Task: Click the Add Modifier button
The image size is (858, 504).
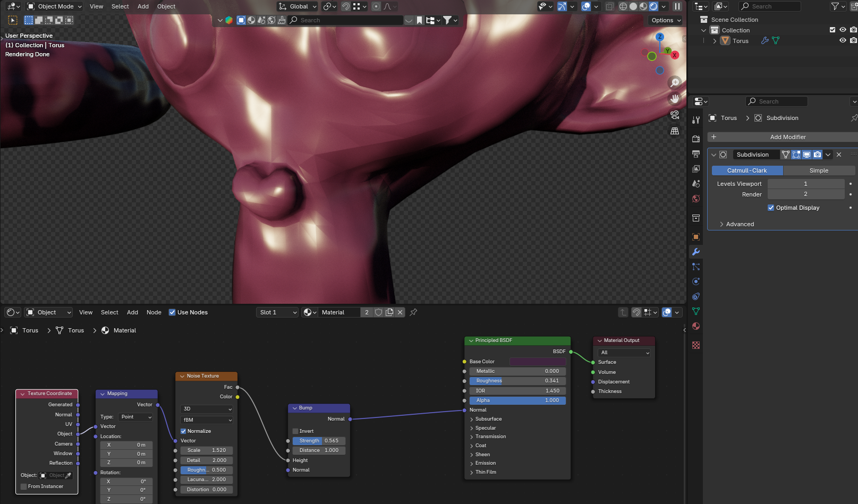Action: click(x=783, y=137)
